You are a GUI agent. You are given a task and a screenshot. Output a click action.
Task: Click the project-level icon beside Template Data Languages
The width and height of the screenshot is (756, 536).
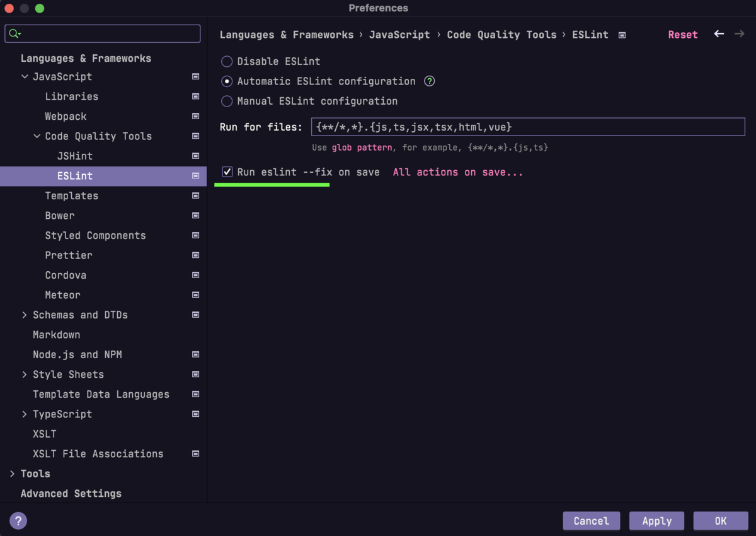(x=196, y=394)
